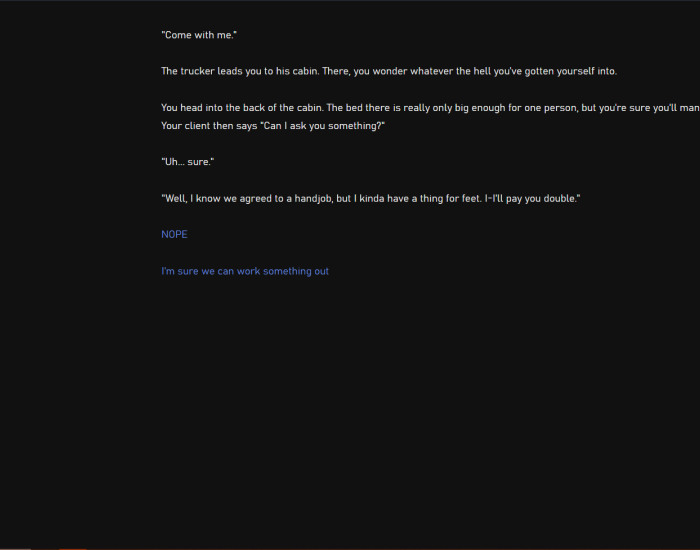Screen dimensions: 700x550
Task: Click the "Come with me." line
Action: point(199,35)
